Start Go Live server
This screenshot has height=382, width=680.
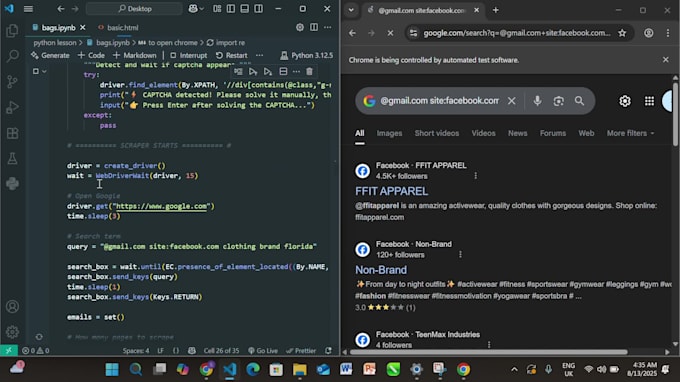click(x=262, y=350)
